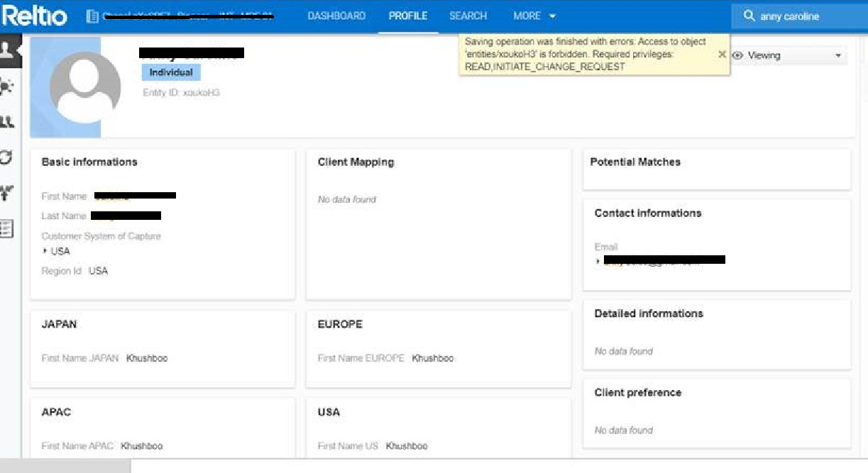Dismiss the saving error notification
Screen dimensions: 868x473
tap(722, 54)
